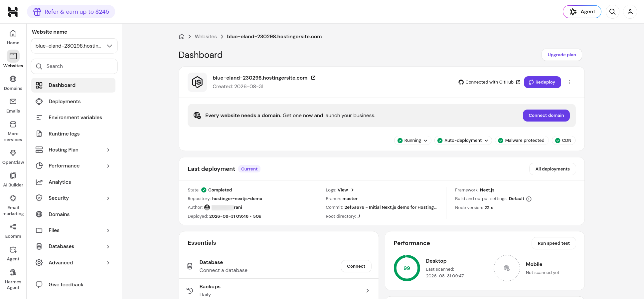Click the gift icon in referral banner
Viewport: 644px width, 299px height.
tap(37, 12)
